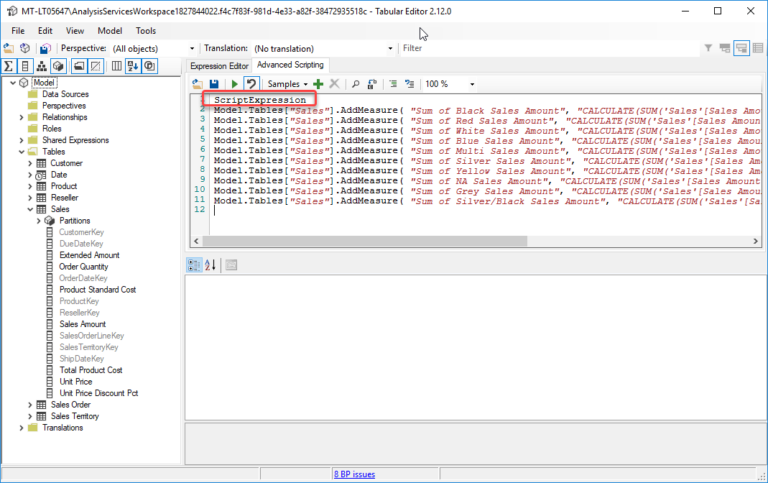Click the highlighted flat filter results icon
Viewport: 768px width, 483px height.
click(x=742, y=48)
